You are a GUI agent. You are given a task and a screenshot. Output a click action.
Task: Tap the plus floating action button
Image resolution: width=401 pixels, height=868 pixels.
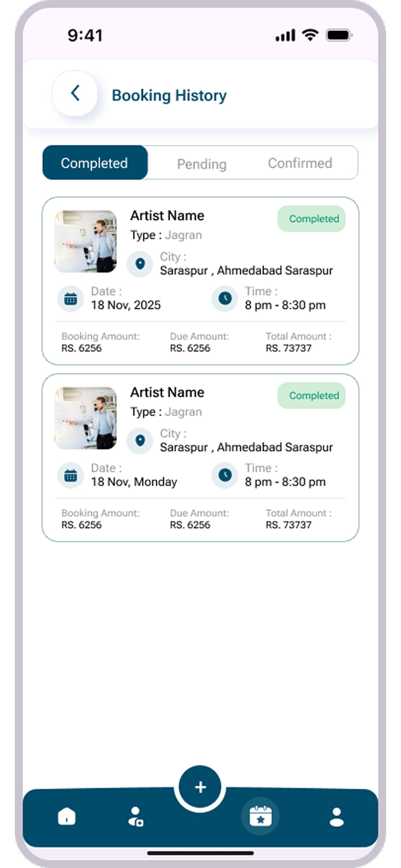200,787
